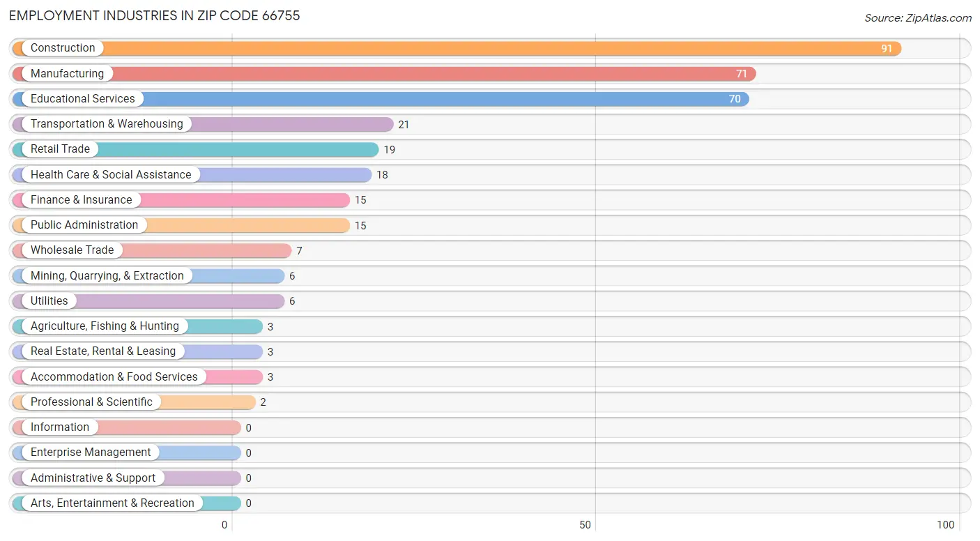
Task: Click the axis label 100
Action: [946, 525]
